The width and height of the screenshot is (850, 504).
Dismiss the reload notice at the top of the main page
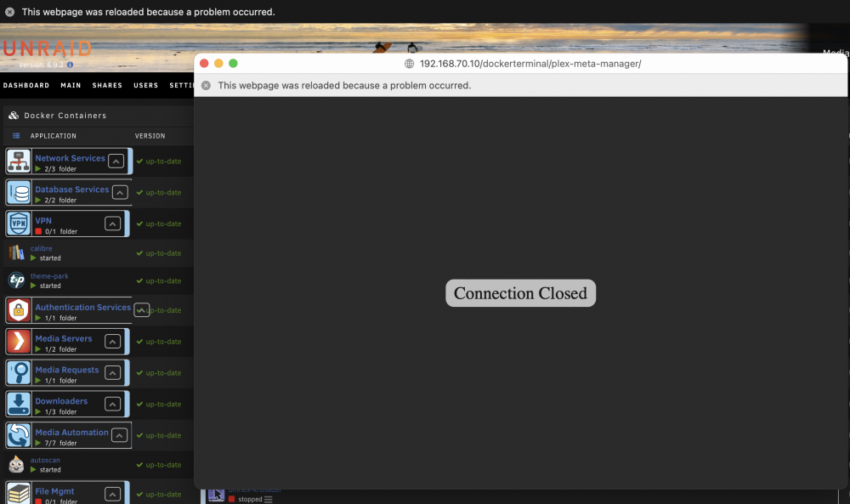click(9, 12)
